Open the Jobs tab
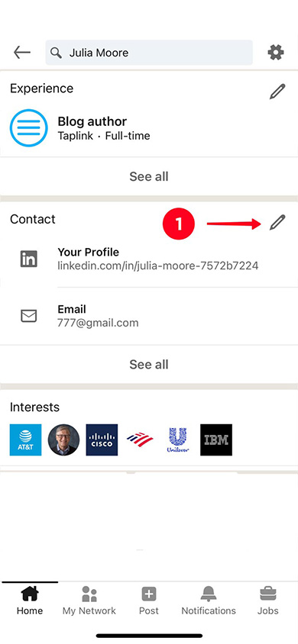The width and height of the screenshot is (298, 644). click(268, 600)
